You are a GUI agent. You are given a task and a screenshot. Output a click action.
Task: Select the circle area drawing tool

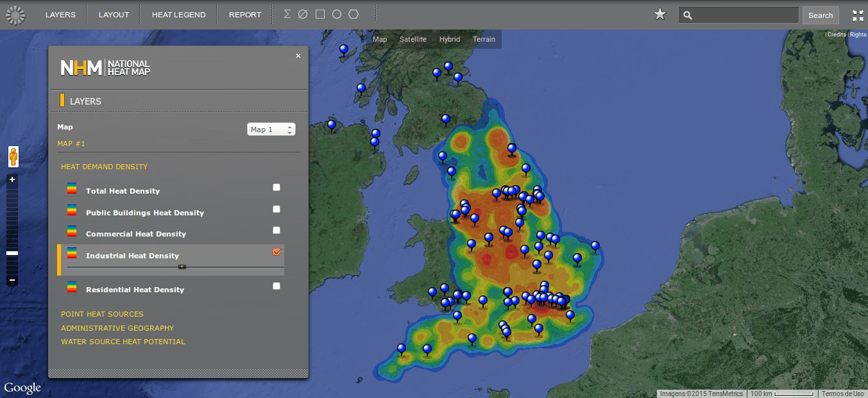[x=336, y=14]
